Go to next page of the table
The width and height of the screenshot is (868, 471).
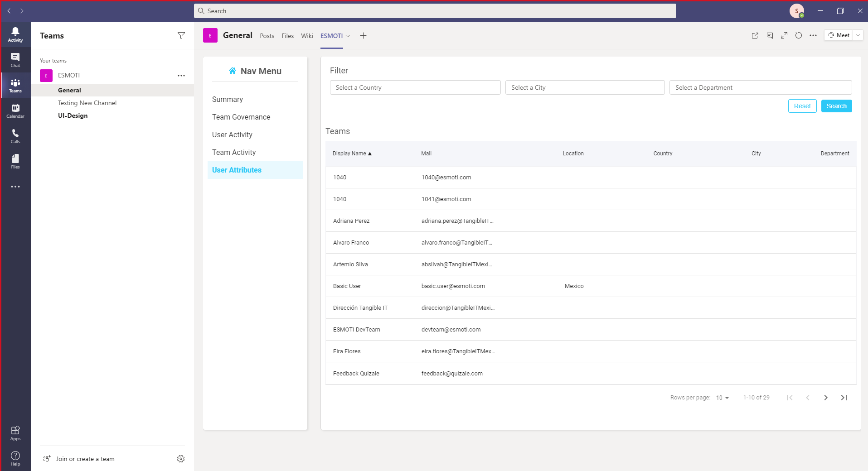tap(826, 398)
